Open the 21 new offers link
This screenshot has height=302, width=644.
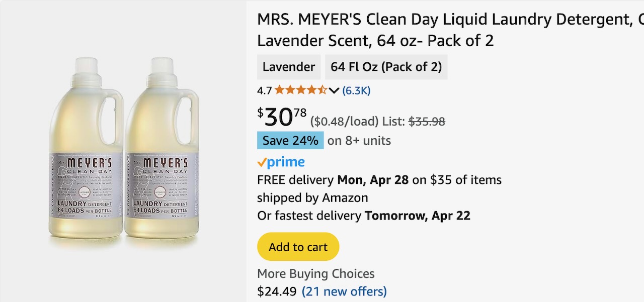click(x=344, y=291)
